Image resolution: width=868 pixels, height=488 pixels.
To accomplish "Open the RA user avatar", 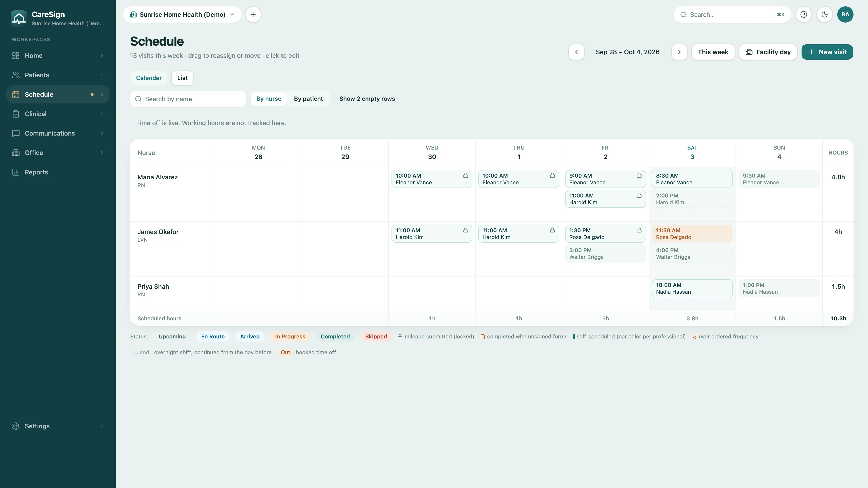I will (845, 14).
